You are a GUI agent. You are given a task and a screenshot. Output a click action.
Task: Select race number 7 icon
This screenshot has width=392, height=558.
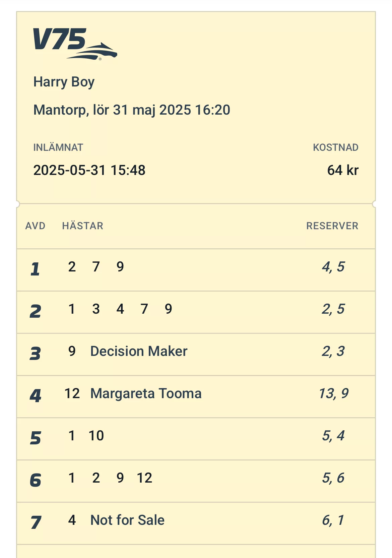[x=35, y=522]
